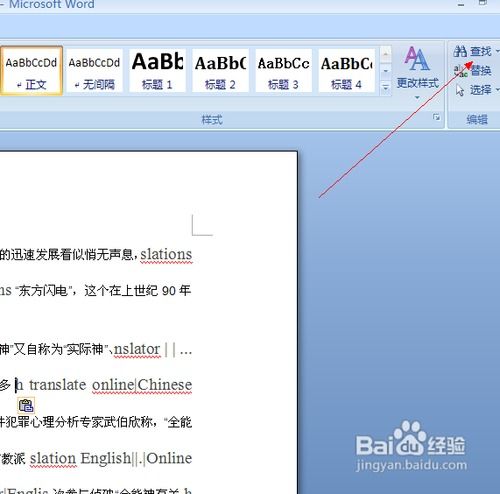Click the misspelled word slations in document

(x=166, y=254)
